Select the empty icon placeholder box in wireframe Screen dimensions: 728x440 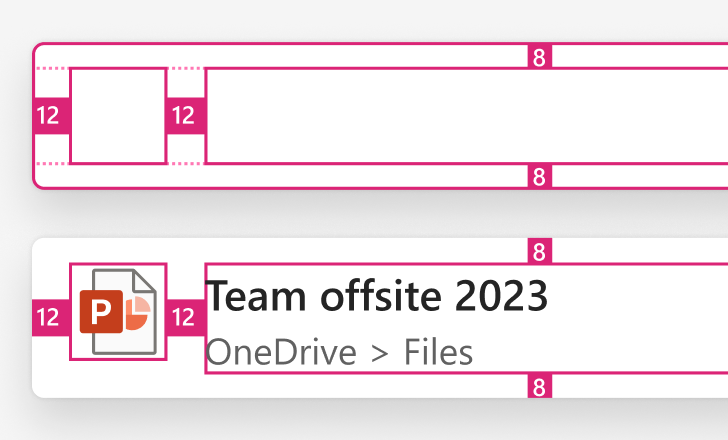tap(118, 116)
